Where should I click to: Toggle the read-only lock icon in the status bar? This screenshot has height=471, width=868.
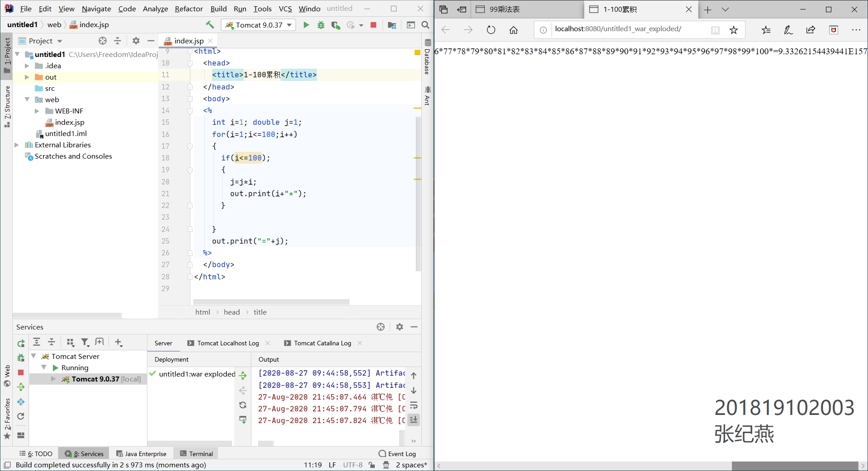point(372,465)
